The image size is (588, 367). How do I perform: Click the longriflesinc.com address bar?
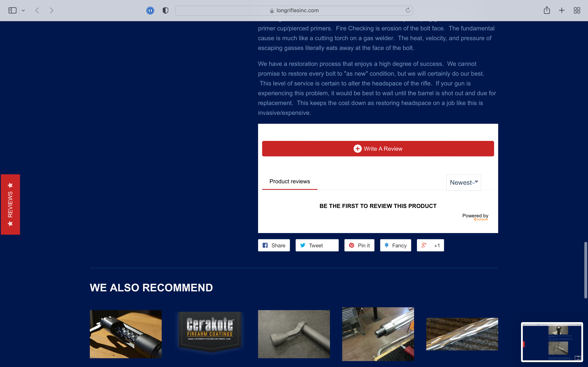point(294,10)
